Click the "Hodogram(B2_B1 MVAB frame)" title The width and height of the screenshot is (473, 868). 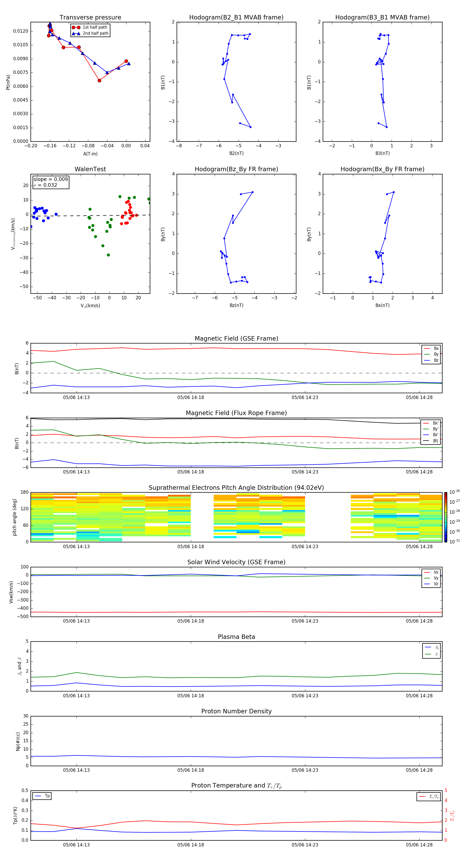click(x=236, y=18)
